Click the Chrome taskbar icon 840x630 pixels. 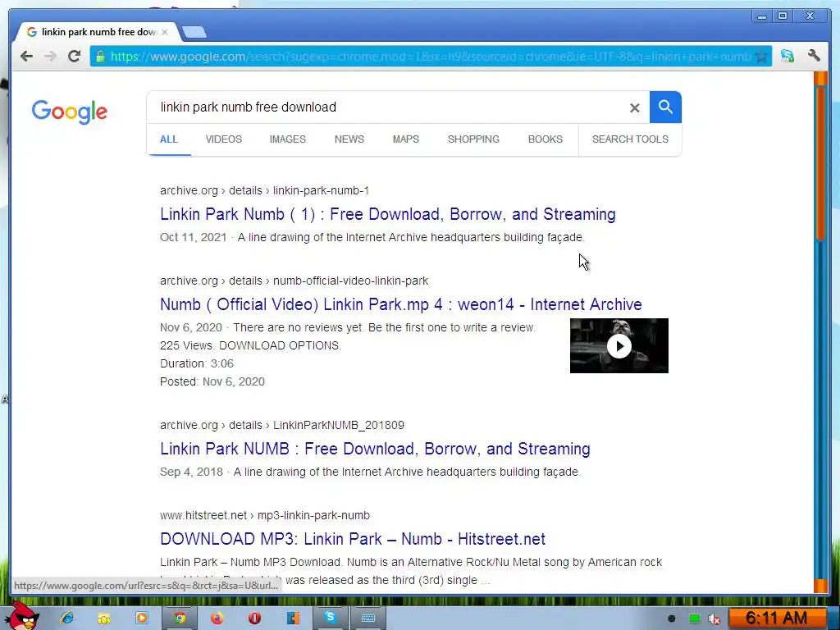[180, 619]
